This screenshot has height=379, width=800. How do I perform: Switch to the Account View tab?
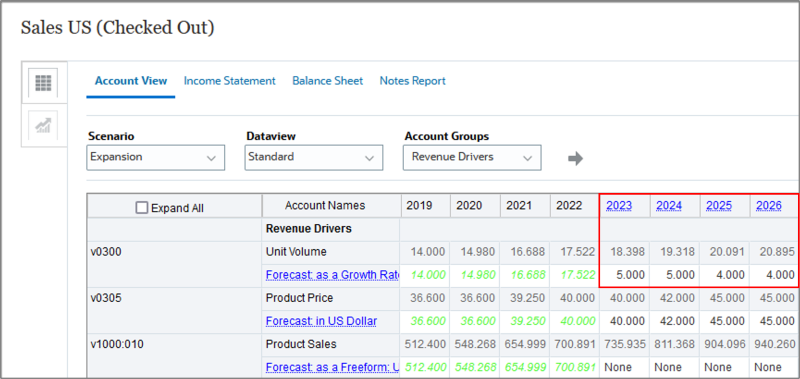coord(131,81)
